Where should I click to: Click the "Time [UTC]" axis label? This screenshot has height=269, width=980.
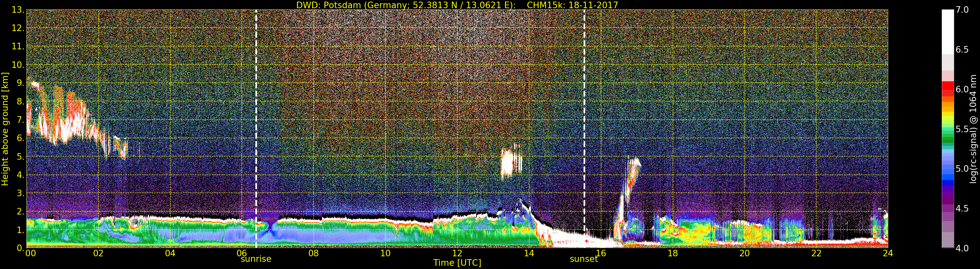click(457, 262)
